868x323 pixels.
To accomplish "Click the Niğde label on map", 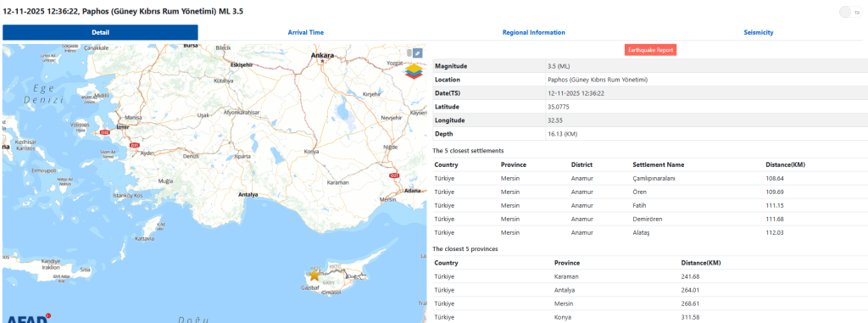I will (391, 147).
